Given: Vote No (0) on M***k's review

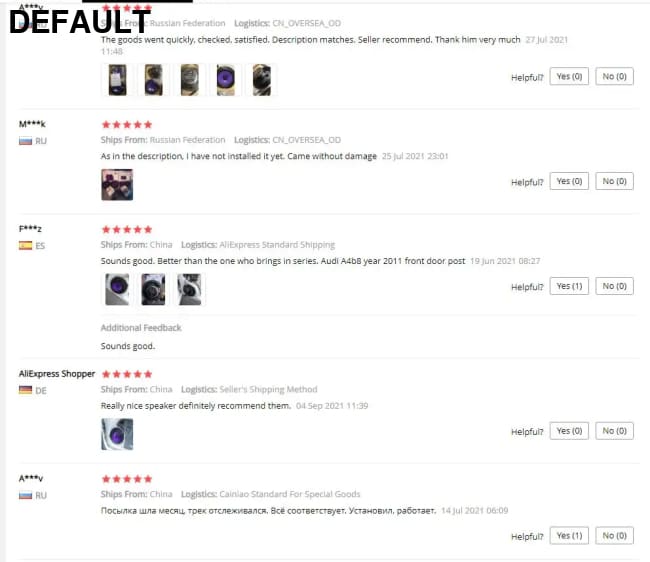Looking at the screenshot, I should coord(614,181).
